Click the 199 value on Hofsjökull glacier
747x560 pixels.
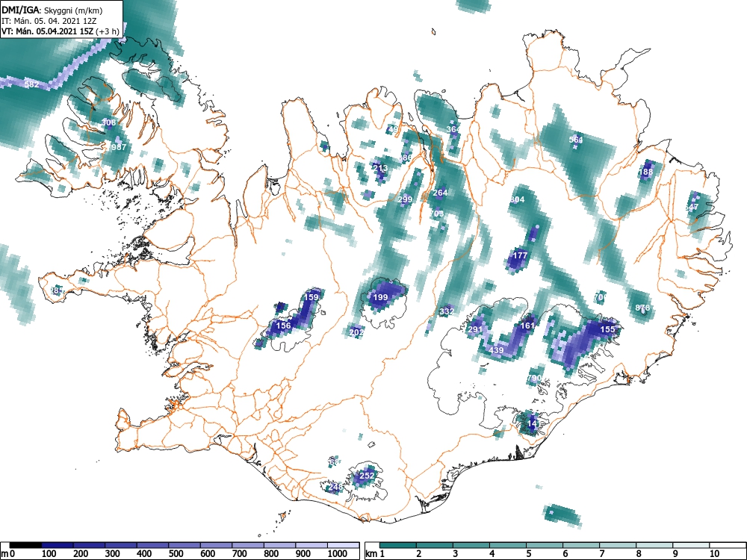[380, 298]
